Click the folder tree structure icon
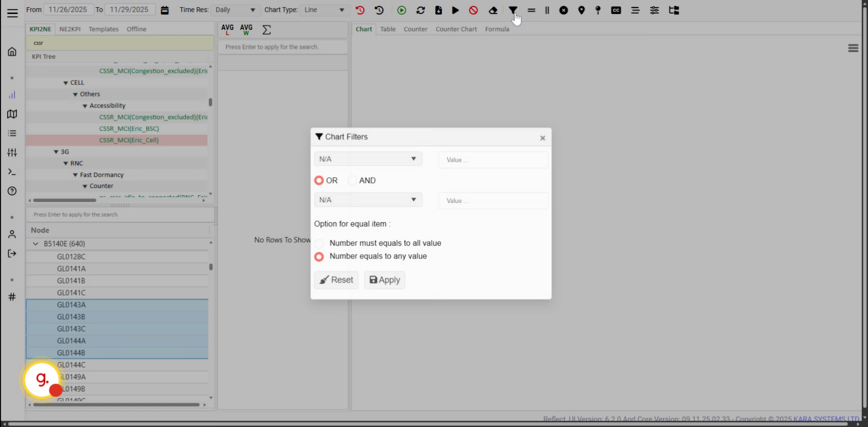This screenshot has width=868, height=427. [674, 10]
